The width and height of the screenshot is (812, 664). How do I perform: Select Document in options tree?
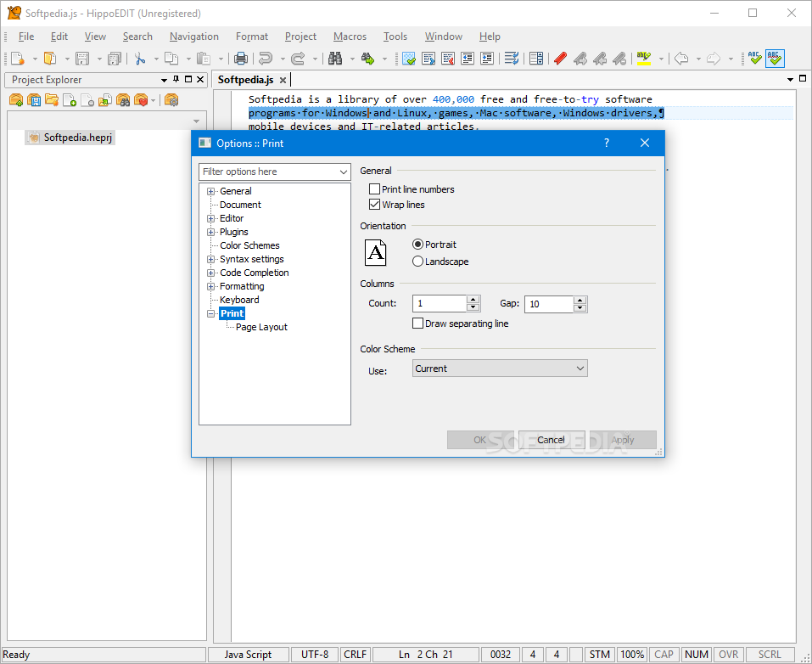[x=240, y=205]
